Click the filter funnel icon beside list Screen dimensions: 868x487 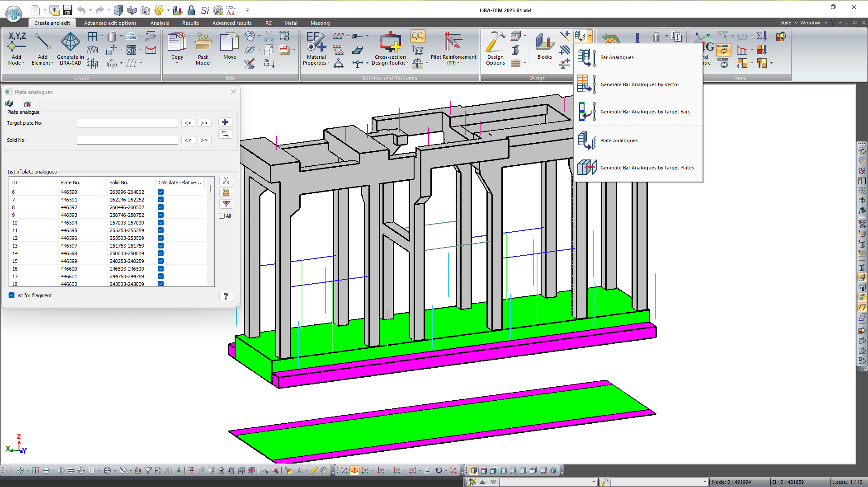pos(226,204)
